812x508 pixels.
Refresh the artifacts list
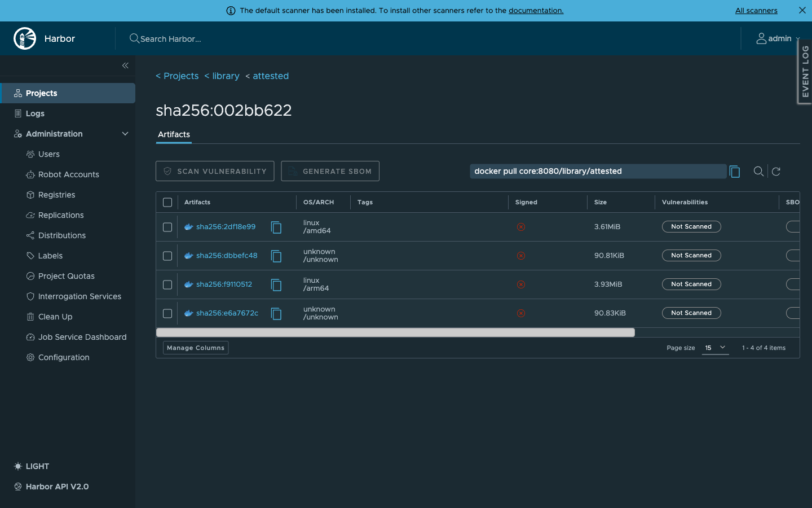click(776, 172)
